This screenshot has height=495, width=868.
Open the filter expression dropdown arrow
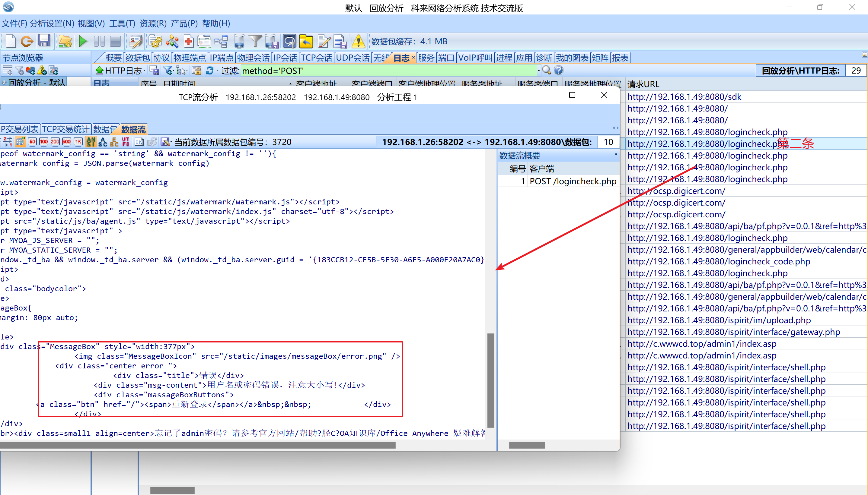(x=539, y=71)
